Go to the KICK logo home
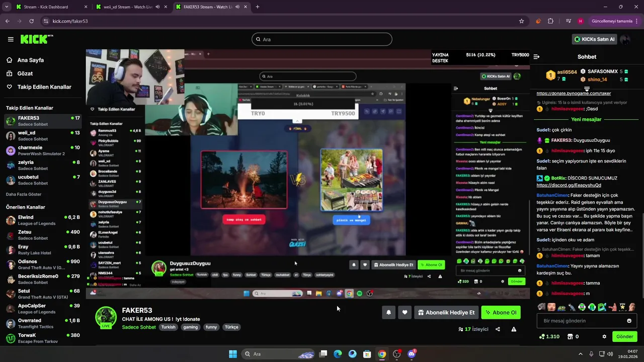The height and width of the screenshot is (362, 644). pos(37,39)
